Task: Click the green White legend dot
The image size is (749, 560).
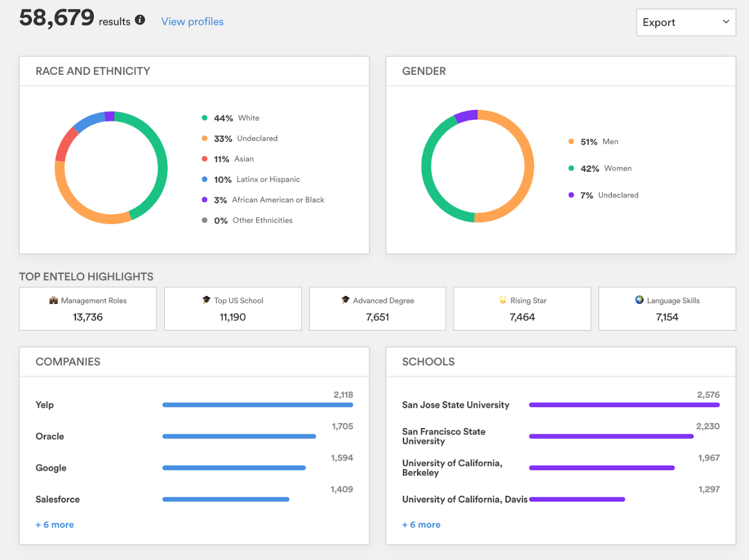Action: coord(205,118)
